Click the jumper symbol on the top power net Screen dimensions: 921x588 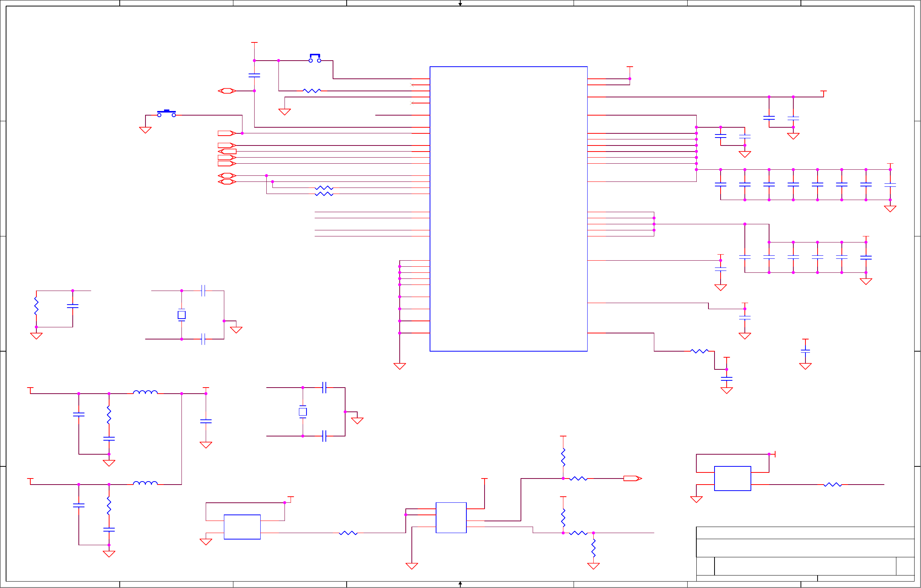(x=315, y=58)
